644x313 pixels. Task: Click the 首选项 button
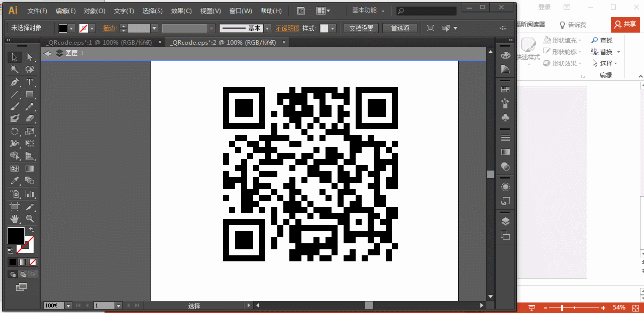tap(400, 28)
